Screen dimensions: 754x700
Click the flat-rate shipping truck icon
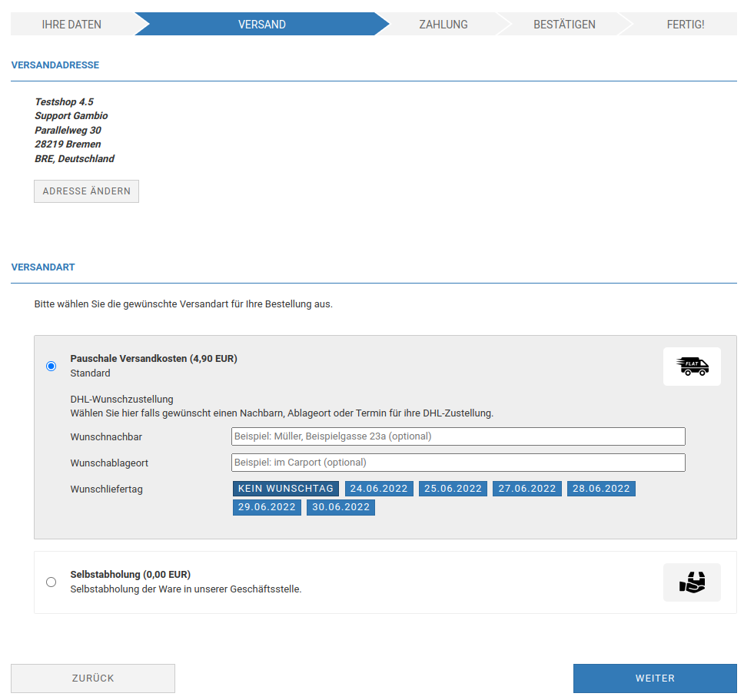click(691, 367)
